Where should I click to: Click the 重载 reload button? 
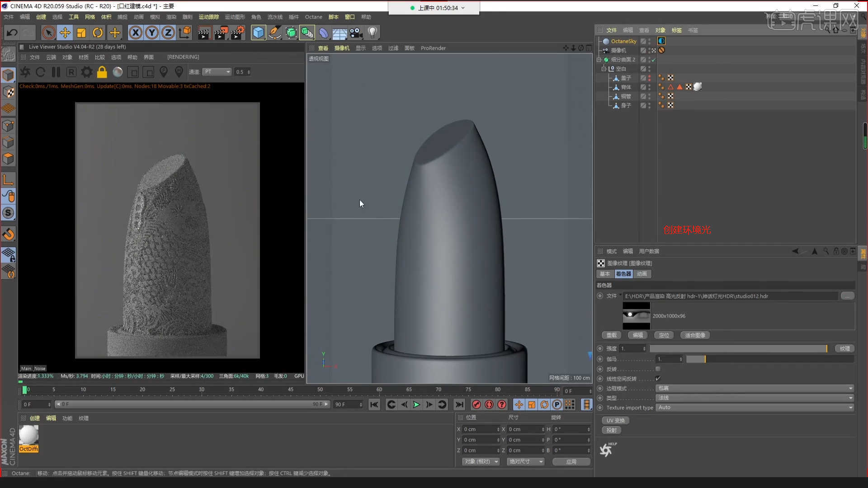612,335
